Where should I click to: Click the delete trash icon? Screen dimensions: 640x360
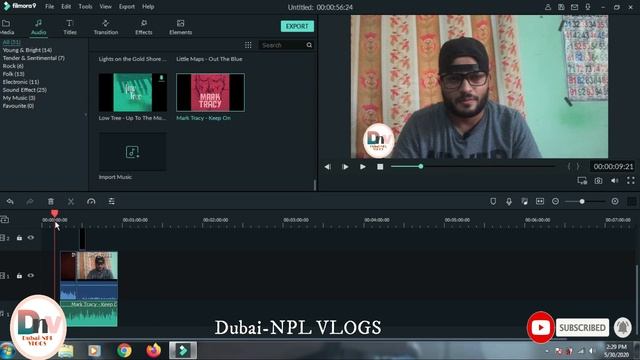(51, 201)
